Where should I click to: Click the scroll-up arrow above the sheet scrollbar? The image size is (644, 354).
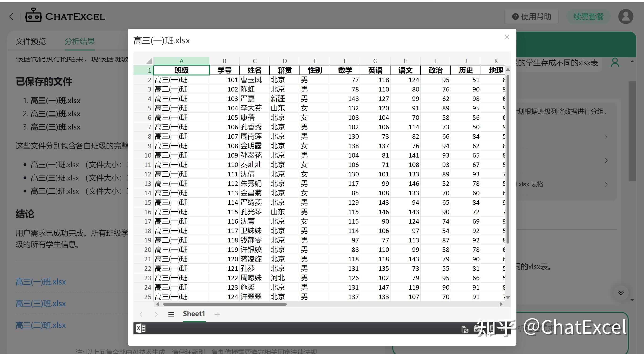point(508,70)
